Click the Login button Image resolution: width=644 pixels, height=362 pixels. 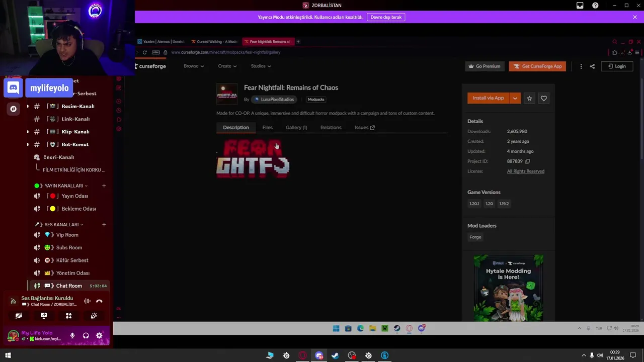coord(617,66)
